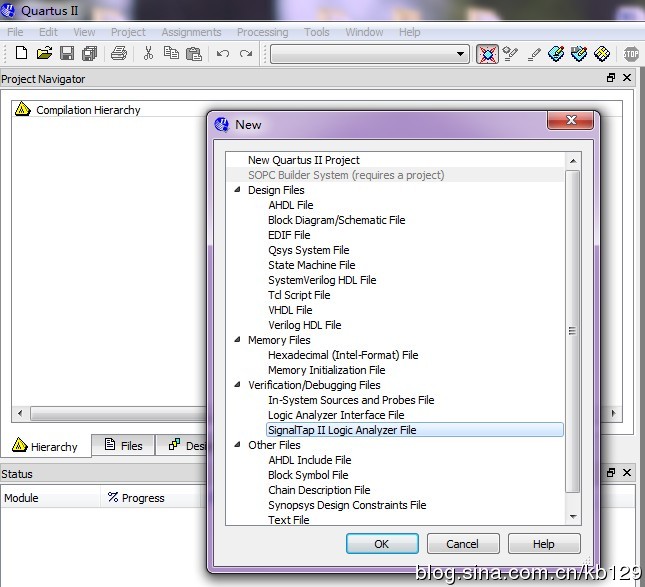The image size is (645, 587).
Task: Click the Stop Processing icon
Action: coord(631,54)
